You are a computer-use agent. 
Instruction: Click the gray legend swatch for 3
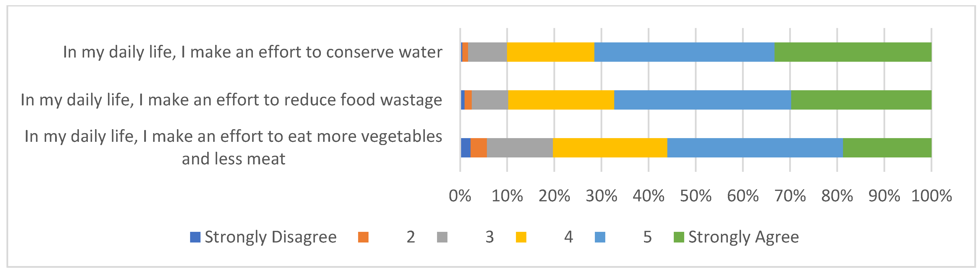pos(442,237)
